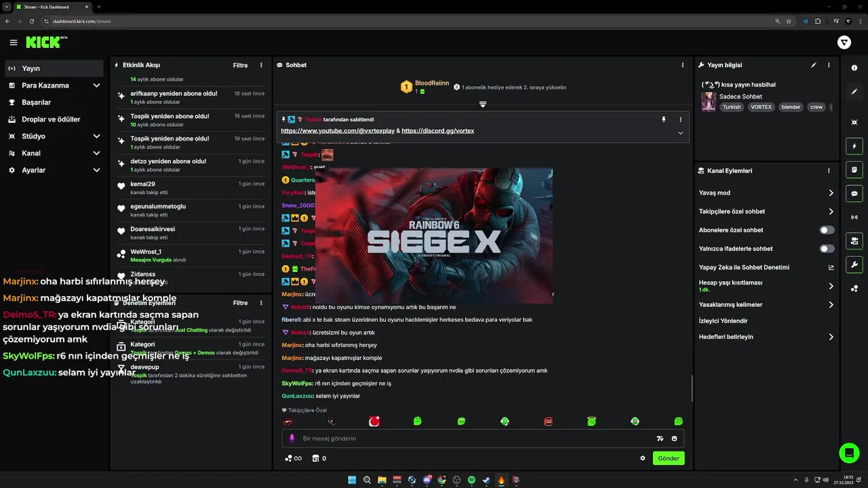
Task: Click the focus frame icon in the right sidebar
Action: click(x=854, y=122)
